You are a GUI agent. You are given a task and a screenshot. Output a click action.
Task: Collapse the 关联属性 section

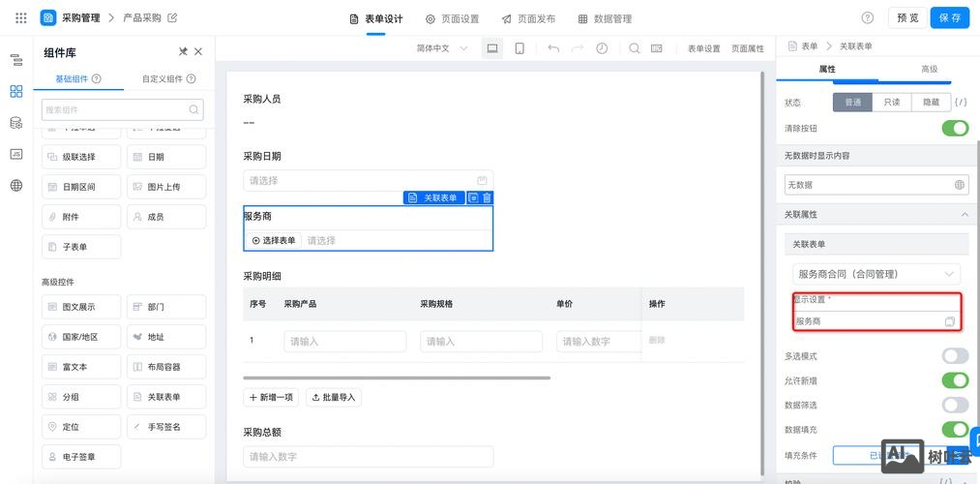click(965, 215)
